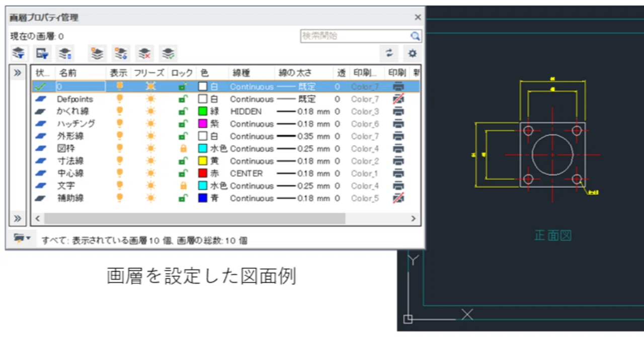
Task: Click the green checkmark status of layer 0
Action: 40,87
